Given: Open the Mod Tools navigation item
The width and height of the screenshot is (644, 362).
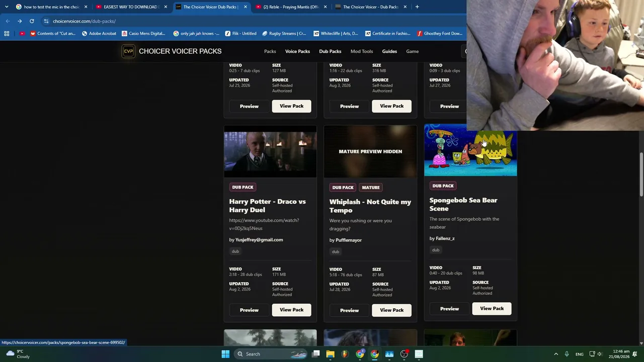Looking at the screenshot, I should point(362,51).
